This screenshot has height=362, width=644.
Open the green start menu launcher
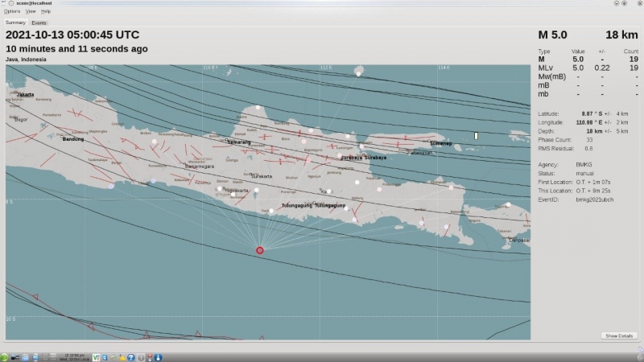tap(5, 356)
